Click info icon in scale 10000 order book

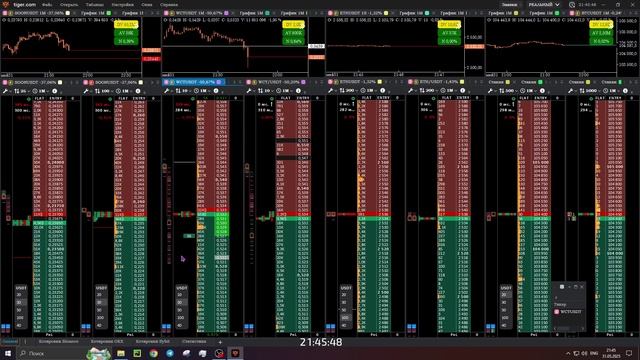[x=625, y=91]
